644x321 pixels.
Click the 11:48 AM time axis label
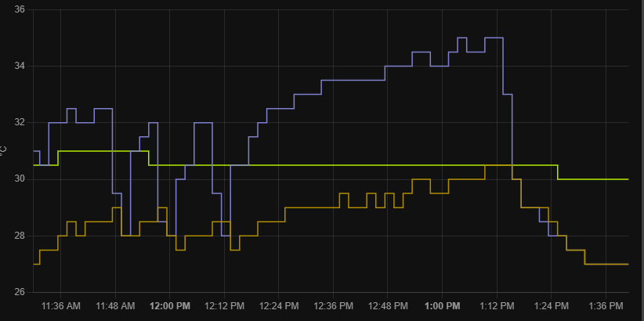point(115,306)
